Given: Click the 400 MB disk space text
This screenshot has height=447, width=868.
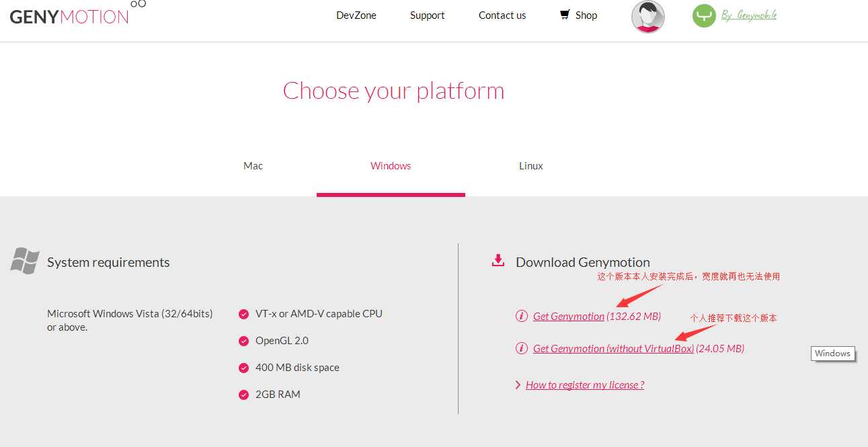Looking at the screenshot, I should tap(297, 368).
